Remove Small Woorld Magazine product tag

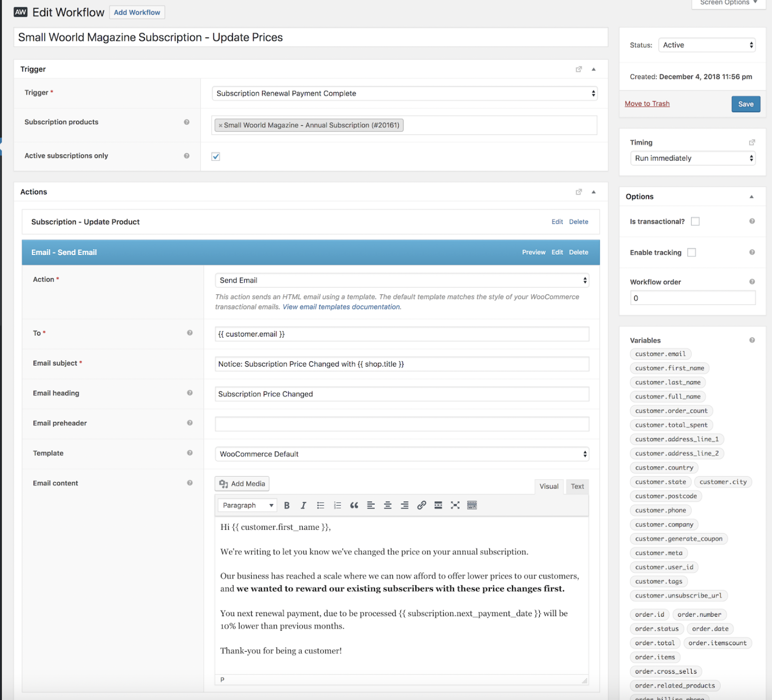220,125
